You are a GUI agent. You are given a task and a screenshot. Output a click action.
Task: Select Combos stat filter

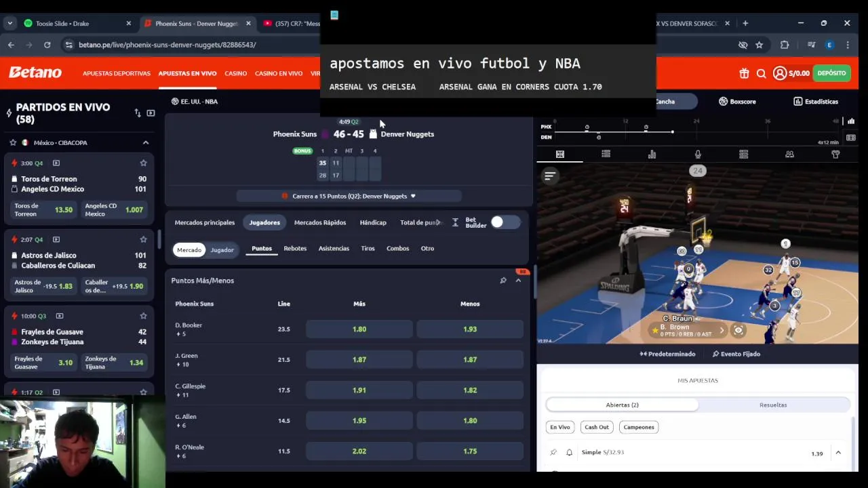[397, 249]
